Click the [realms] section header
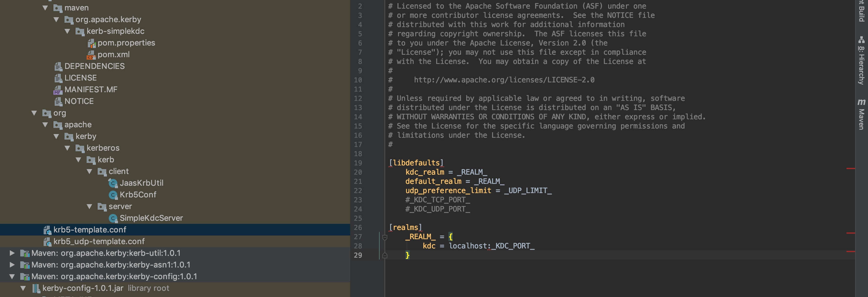868x297 pixels. [x=405, y=228]
